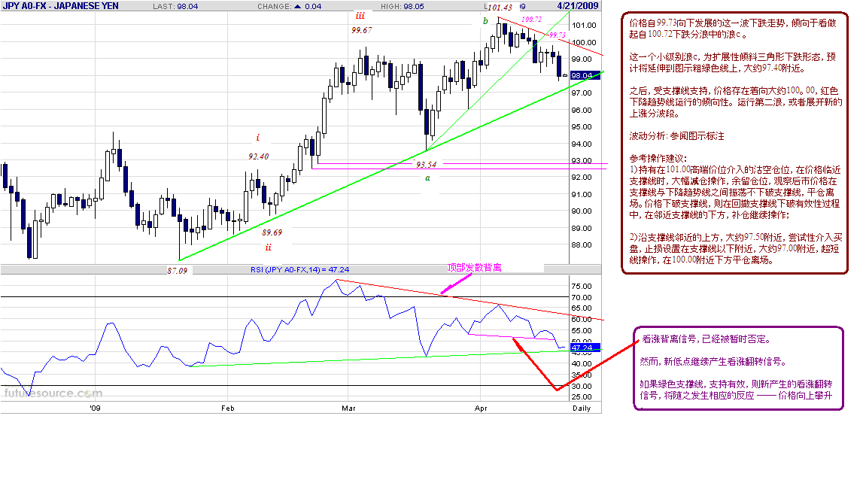Click the "顶部发散背离" RSI annotation text

[475, 268]
